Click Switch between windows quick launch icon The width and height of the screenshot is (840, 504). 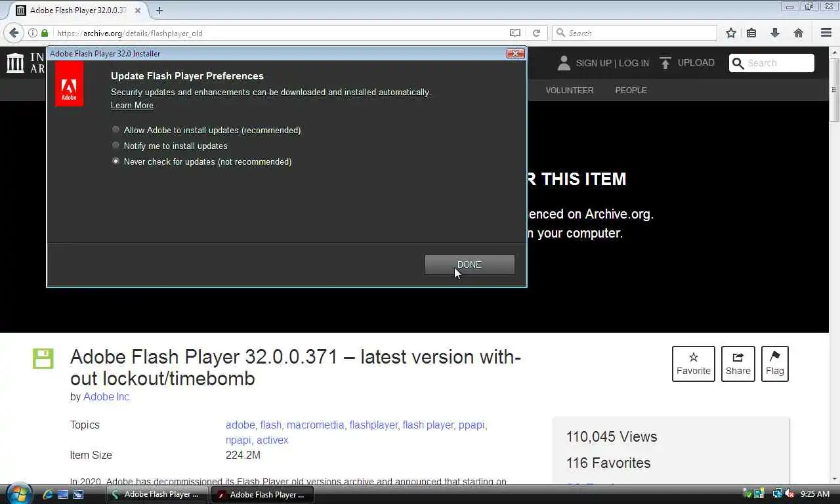(x=78, y=494)
